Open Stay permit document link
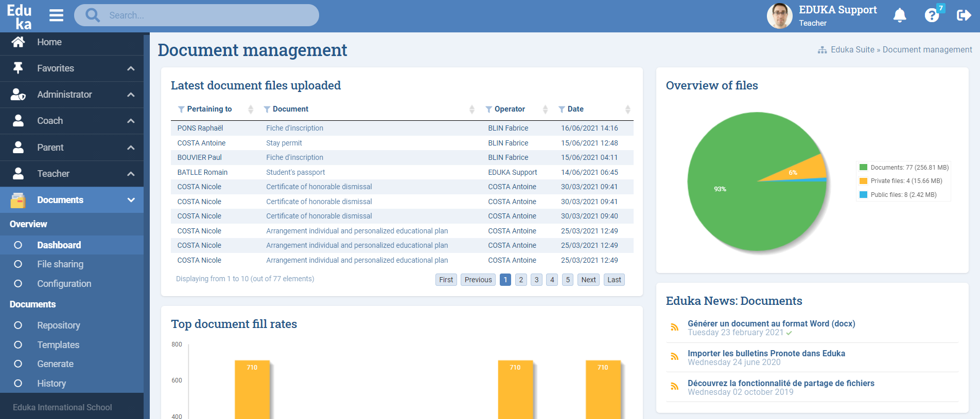980x419 pixels. tap(284, 143)
